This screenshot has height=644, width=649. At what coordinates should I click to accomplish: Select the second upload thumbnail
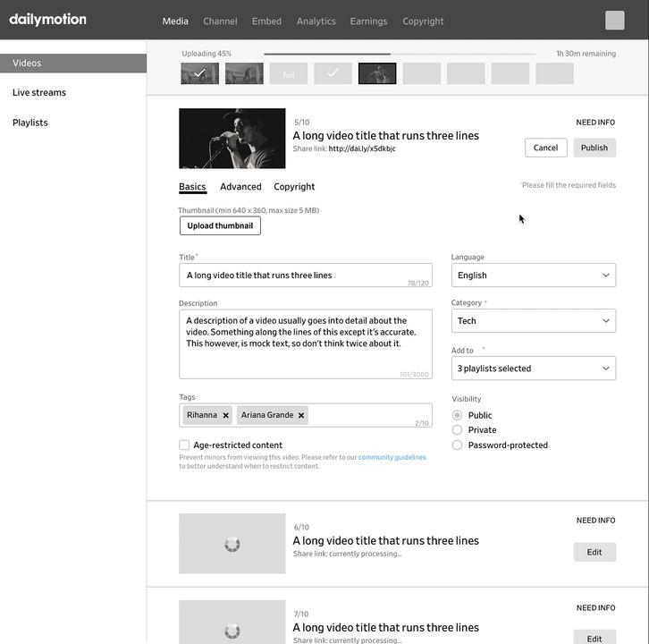244,73
